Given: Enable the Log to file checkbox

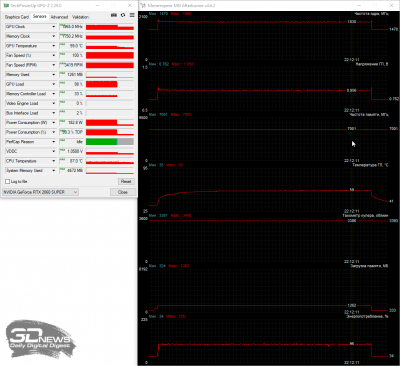Looking at the screenshot, I should (x=7, y=182).
